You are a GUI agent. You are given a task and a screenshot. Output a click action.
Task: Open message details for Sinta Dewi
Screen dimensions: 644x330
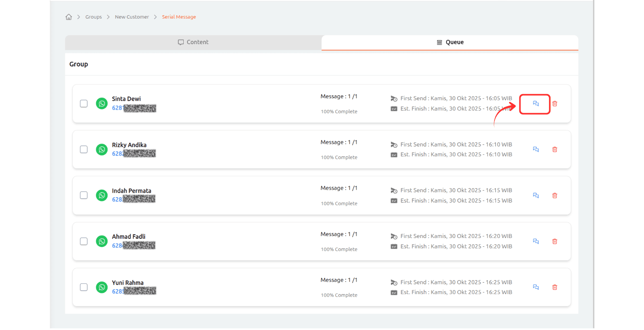[x=535, y=104]
